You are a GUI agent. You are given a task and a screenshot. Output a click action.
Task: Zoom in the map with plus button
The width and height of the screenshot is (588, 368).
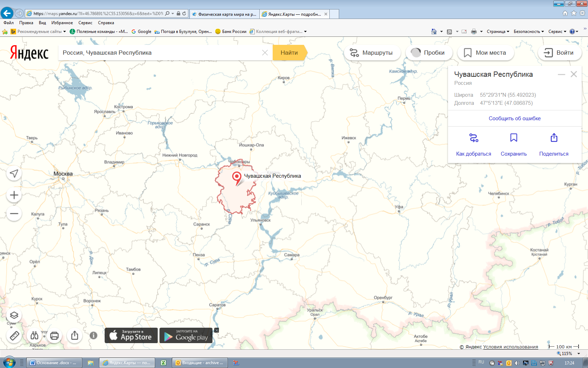(14, 195)
